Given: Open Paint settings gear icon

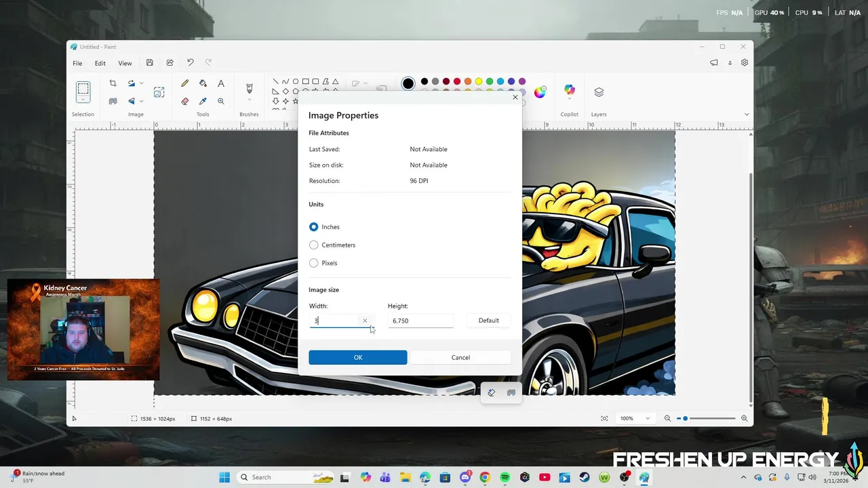Looking at the screenshot, I should click(x=745, y=63).
